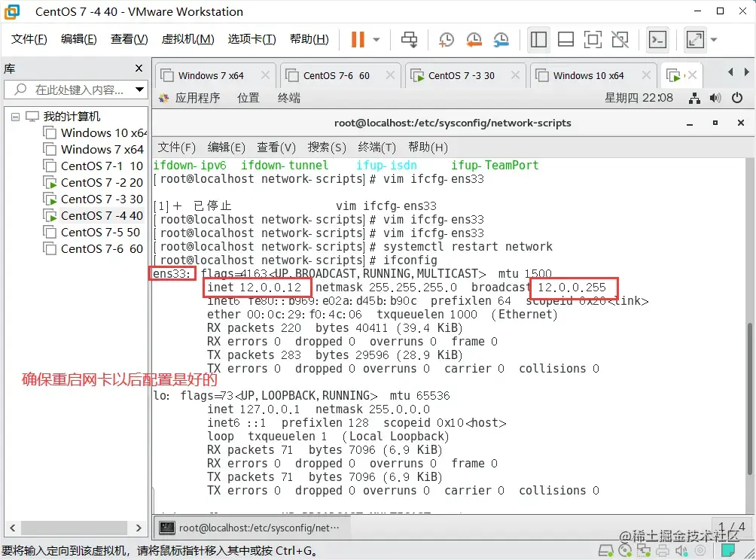This screenshot has height=560, width=756.
Task: Select Windows 7 x64 in library tree
Action: 93,149
